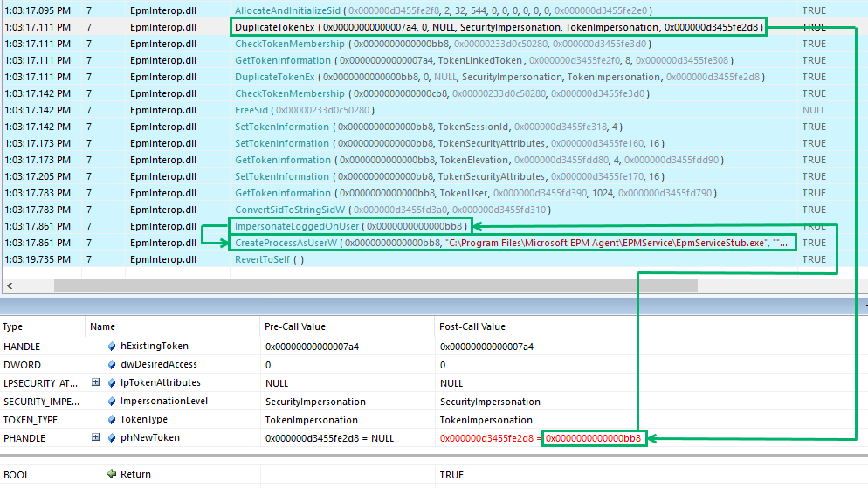Expand the lpTokenAttributes parameter node
868x488 pixels.
click(x=96, y=382)
